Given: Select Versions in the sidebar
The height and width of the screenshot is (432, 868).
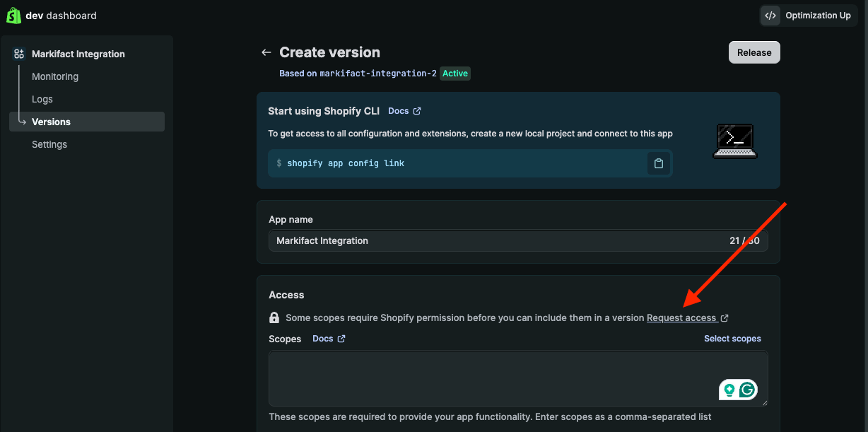Looking at the screenshot, I should click(87, 122).
